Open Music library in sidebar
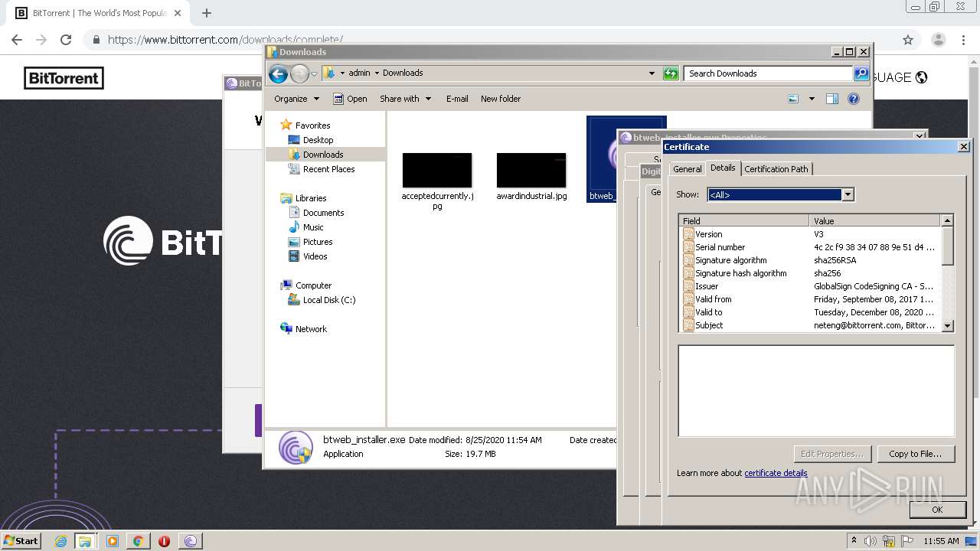Image resolution: width=980 pixels, height=551 pixels. (x=313, y=227)
